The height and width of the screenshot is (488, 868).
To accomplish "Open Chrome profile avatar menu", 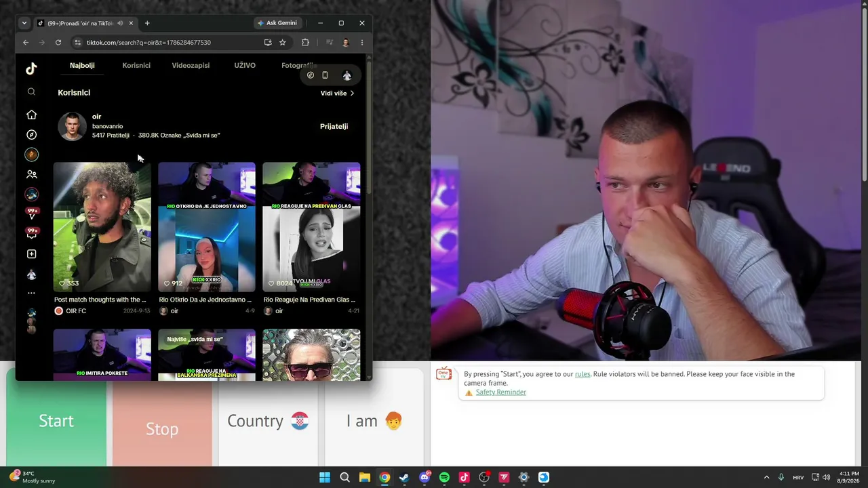I will point(346,42).
